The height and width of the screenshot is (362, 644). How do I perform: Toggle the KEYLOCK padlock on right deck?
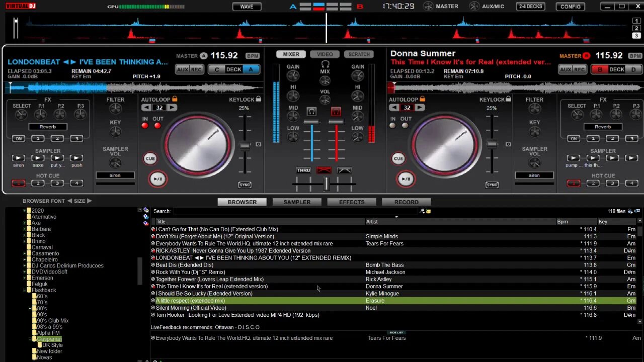click(x=508, y=99)
